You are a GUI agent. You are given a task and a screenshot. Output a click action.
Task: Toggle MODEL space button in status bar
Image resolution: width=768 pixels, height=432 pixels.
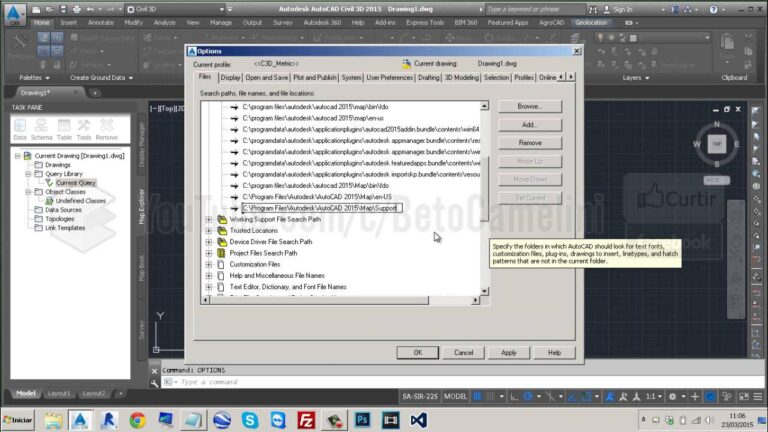(x=455, y=397)
